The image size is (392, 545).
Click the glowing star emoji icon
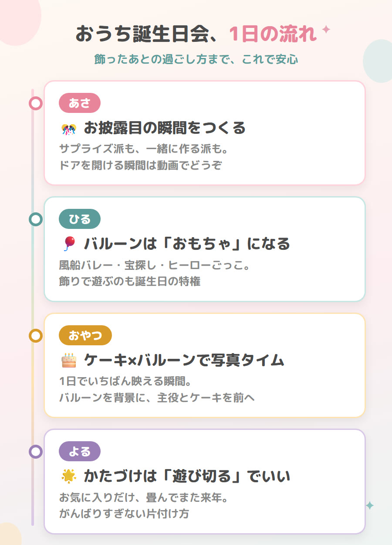[69, 477]
